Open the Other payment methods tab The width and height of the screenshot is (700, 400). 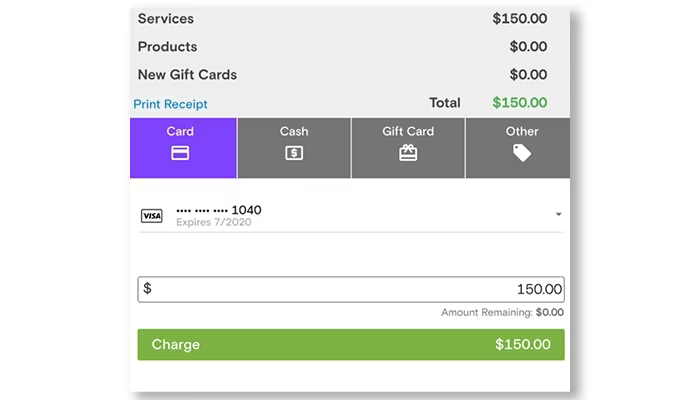(x=518, y=148)
